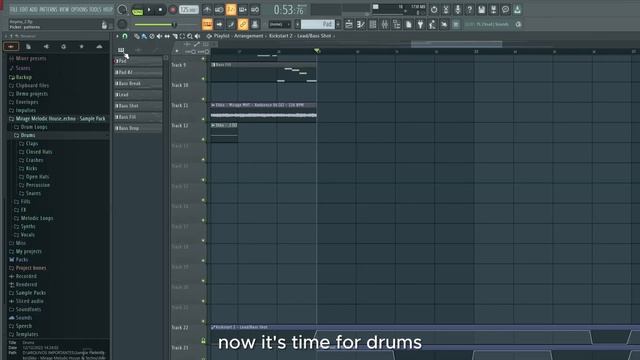Toggle the metronome icon

pyautogui.click(x=207, y=9)
